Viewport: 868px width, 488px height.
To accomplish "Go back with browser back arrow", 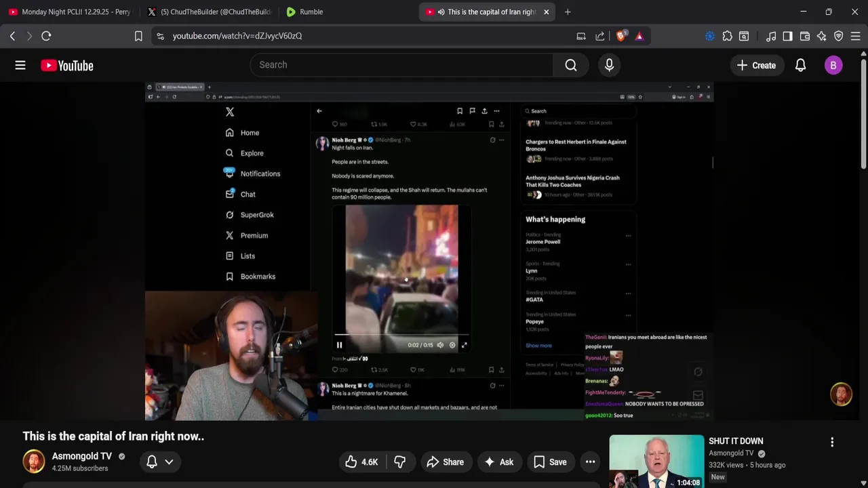I will point(12,36).
